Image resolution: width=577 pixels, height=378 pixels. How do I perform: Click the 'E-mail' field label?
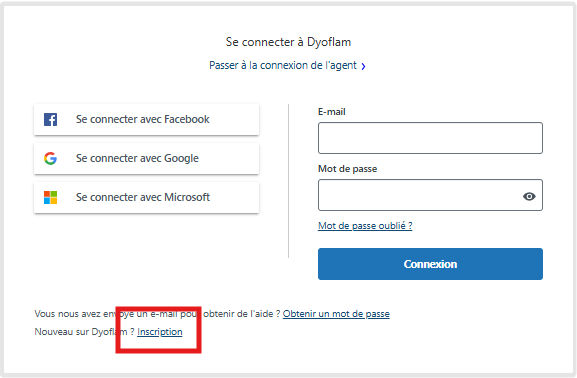[x=332, y=112]
